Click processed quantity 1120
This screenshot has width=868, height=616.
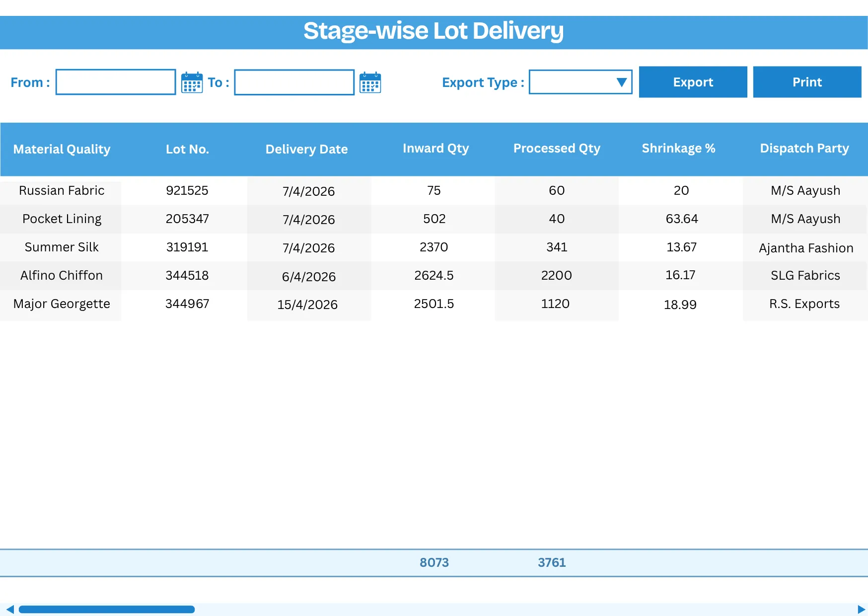tap(555, 304)
